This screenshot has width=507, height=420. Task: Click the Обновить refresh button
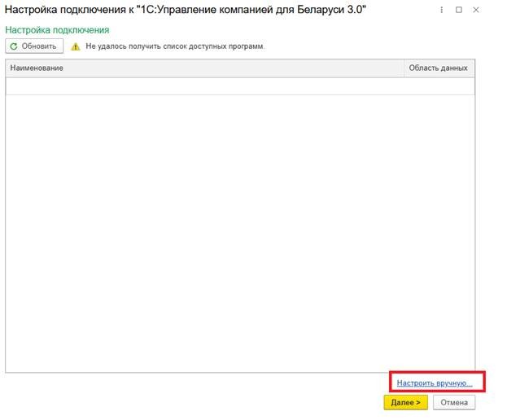34,46
